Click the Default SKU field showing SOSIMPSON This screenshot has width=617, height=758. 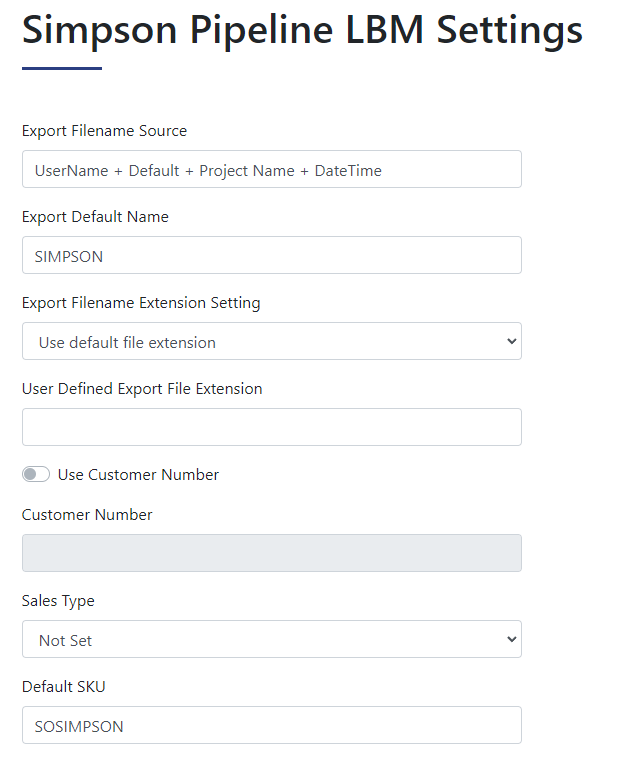point(272,725)
